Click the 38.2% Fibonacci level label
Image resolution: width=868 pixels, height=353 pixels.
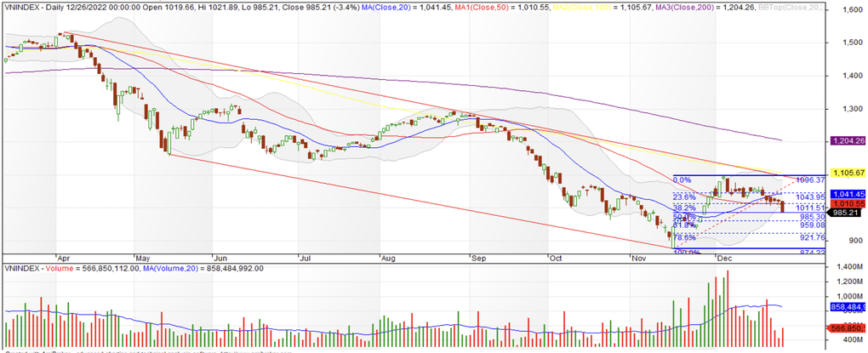point(684,208)
